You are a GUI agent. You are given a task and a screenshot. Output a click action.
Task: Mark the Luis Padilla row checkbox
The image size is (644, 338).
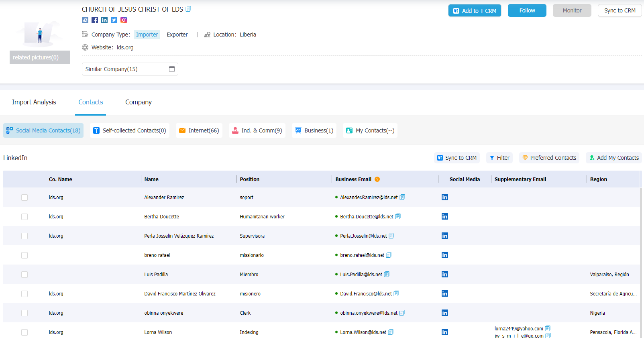tap(24, 275)
